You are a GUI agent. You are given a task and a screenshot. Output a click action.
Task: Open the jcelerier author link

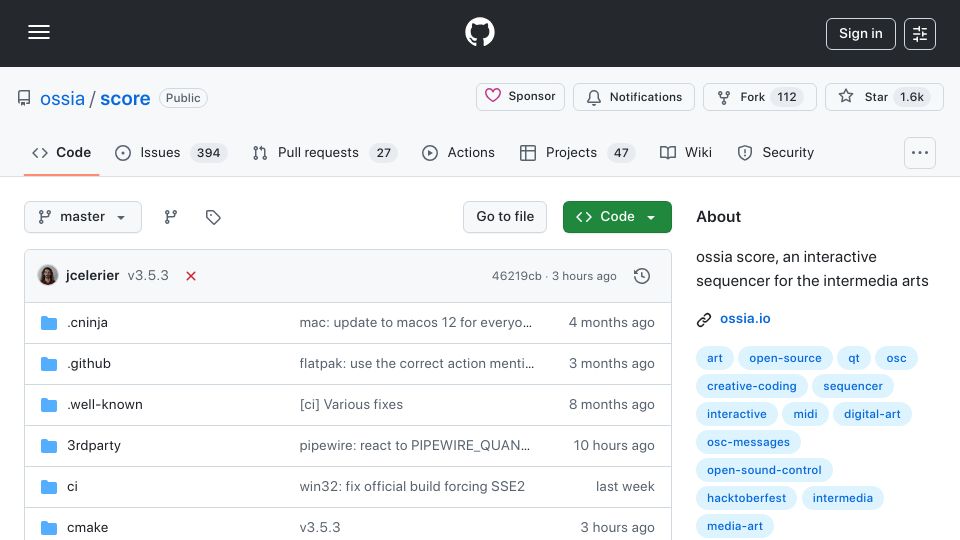point(92,276)
